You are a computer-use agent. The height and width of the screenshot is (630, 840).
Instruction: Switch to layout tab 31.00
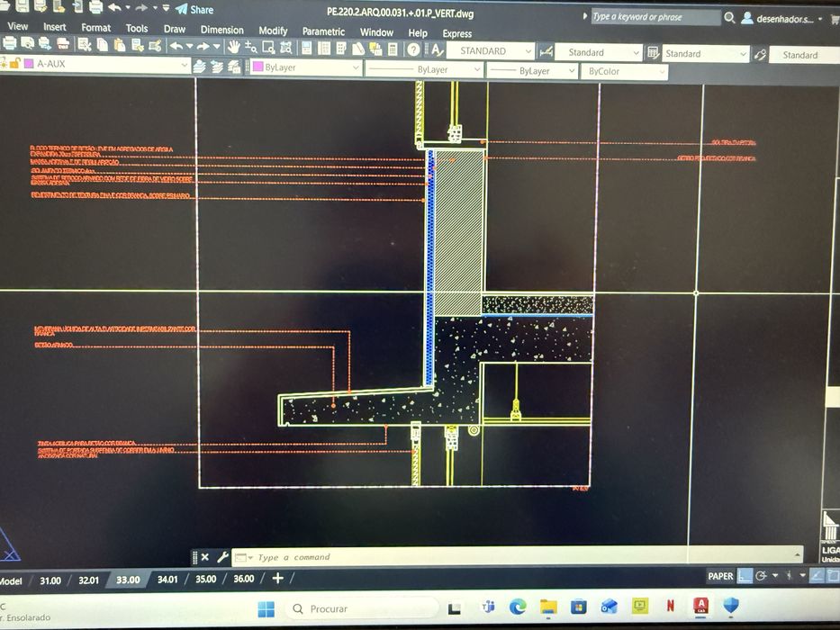[50, 580]
